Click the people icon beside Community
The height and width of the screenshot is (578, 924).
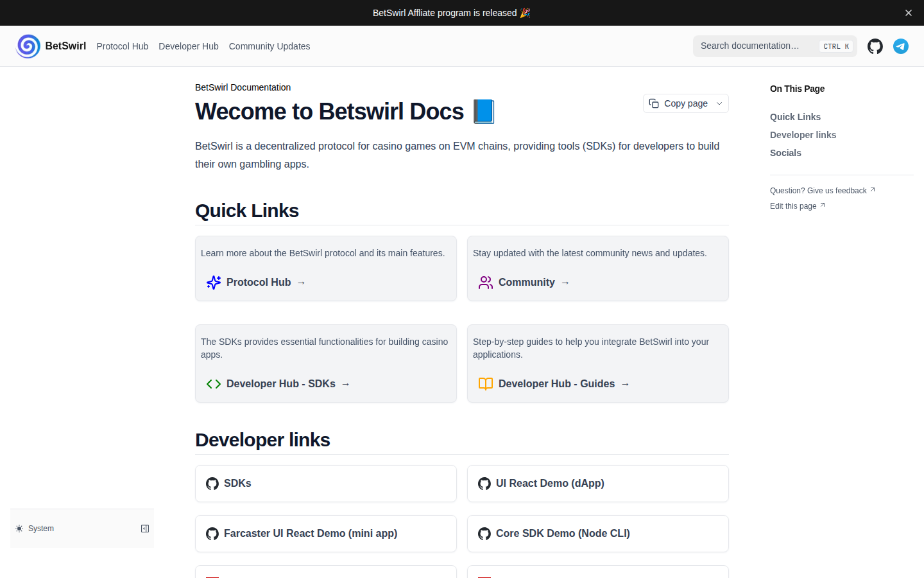pyautogui.click(x=486, y=283)
